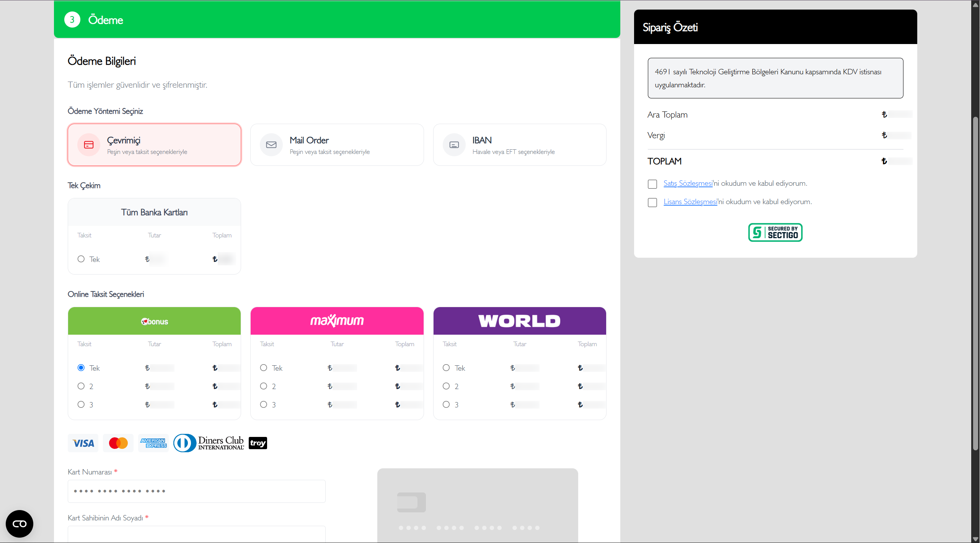This screenshot has width=980, height=543.
Task: Click the Visa card logo
Action: click(x=83, y=443)
